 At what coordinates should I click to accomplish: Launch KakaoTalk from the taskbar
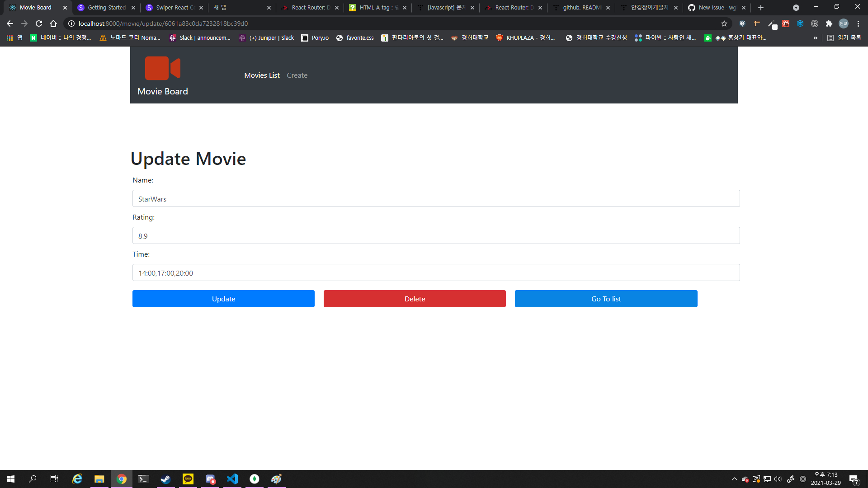point(188,479)
